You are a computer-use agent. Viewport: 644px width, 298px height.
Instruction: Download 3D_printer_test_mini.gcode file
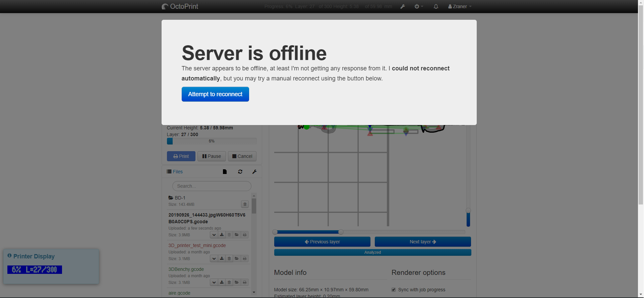click(222, 258)
